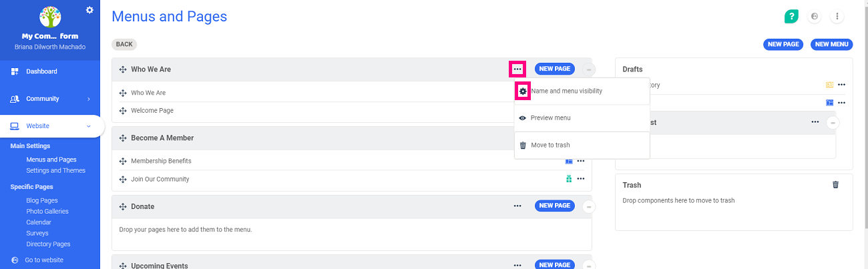The width and height of the screenshot is (868, 269).
Task: Click the Dashboard grid icon
Action: coord(15,71)
